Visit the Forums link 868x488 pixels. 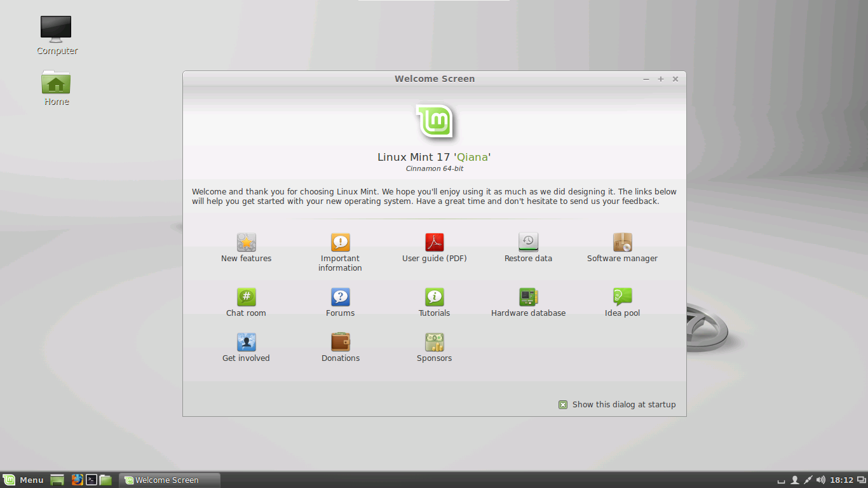click(x=340, y=302)
